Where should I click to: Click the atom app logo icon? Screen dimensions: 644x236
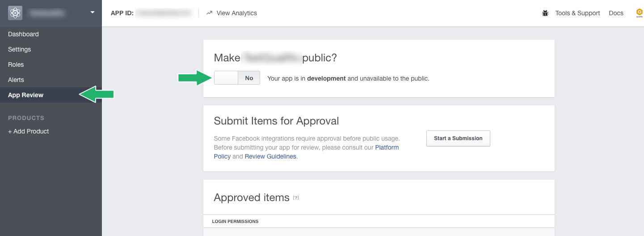(x=15, y=13)
